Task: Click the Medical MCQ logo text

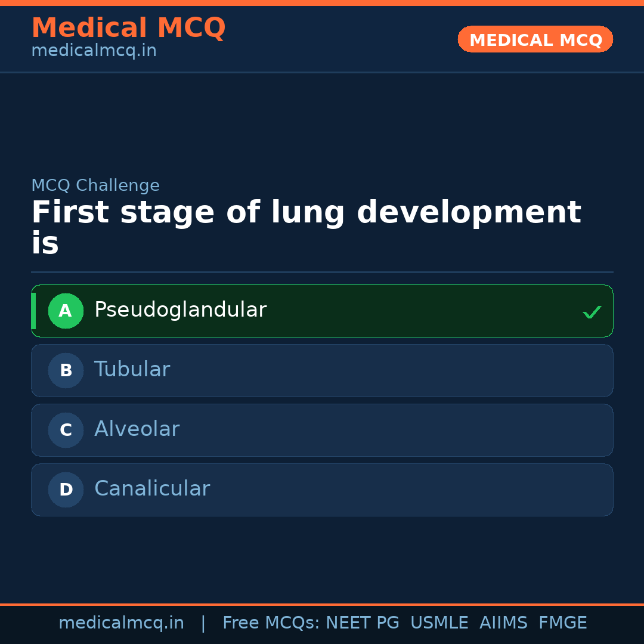Action: tap(128, 27)
